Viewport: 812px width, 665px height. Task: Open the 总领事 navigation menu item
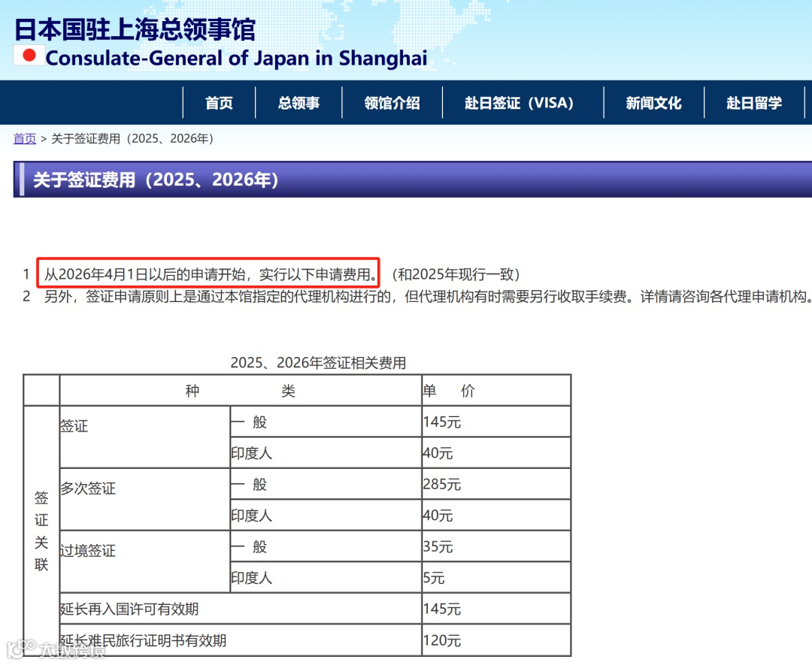298,102
